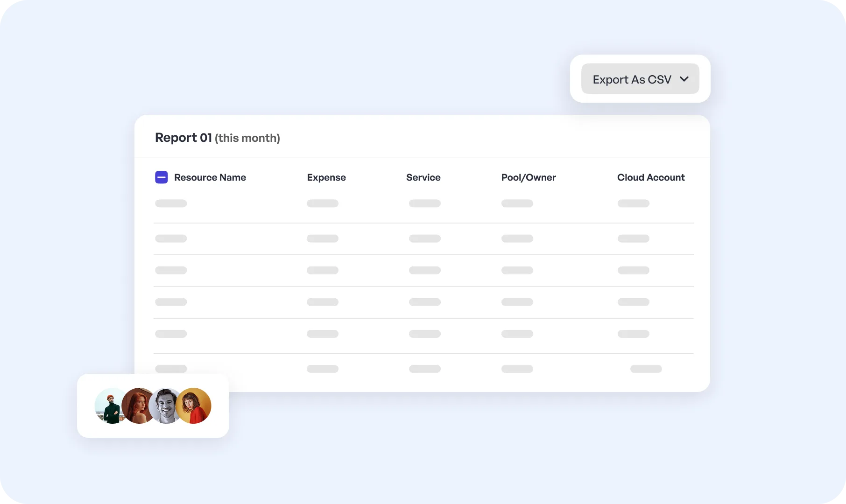This screenshot has width=846, height=504.
Task: Click the Pool/Owner column header
Action: [x=529, y=177]
